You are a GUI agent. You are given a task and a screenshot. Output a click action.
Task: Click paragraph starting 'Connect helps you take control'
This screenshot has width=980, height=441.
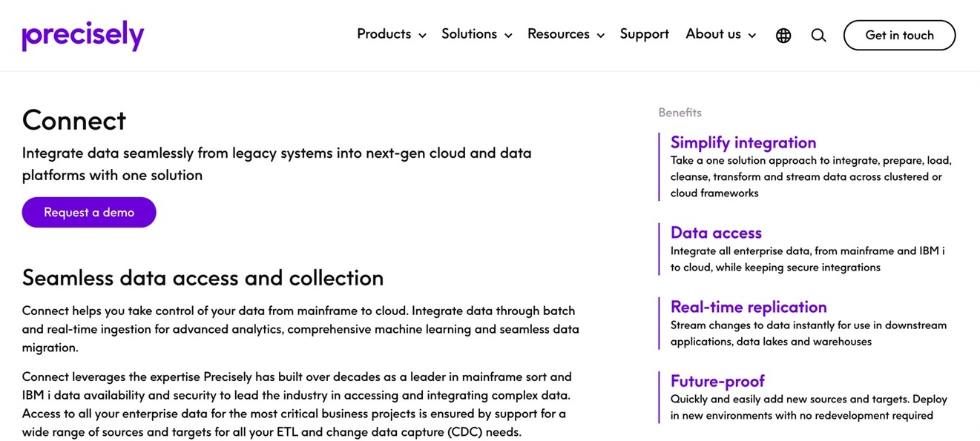point(300,329)
